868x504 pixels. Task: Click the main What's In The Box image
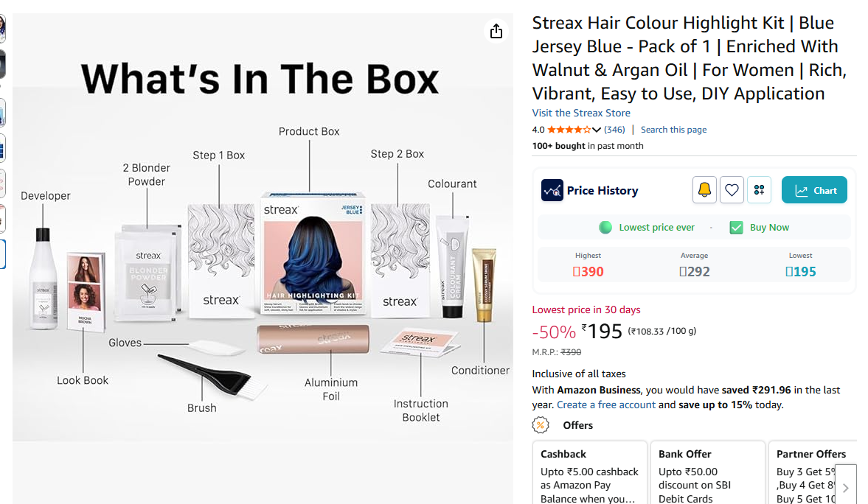[x=263, y=227]
